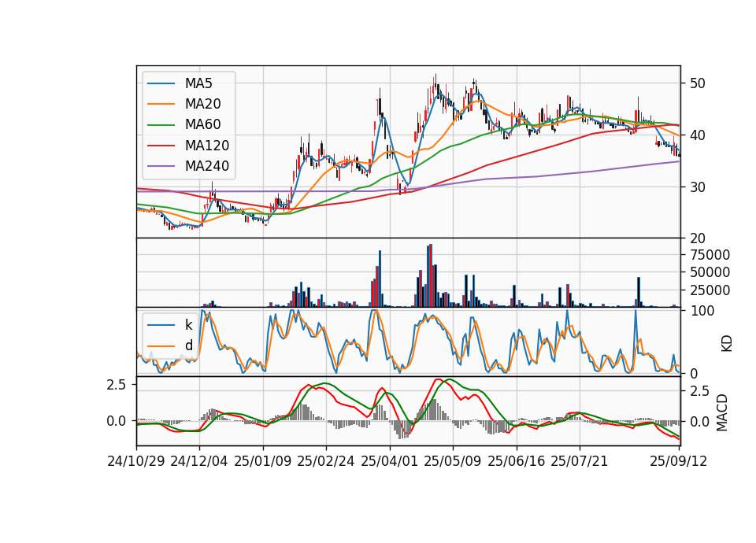Click the 25/05/09 date axis label
Image resolution: width=756 pixels, height=543 pixels.
click(x=452, y=461)
